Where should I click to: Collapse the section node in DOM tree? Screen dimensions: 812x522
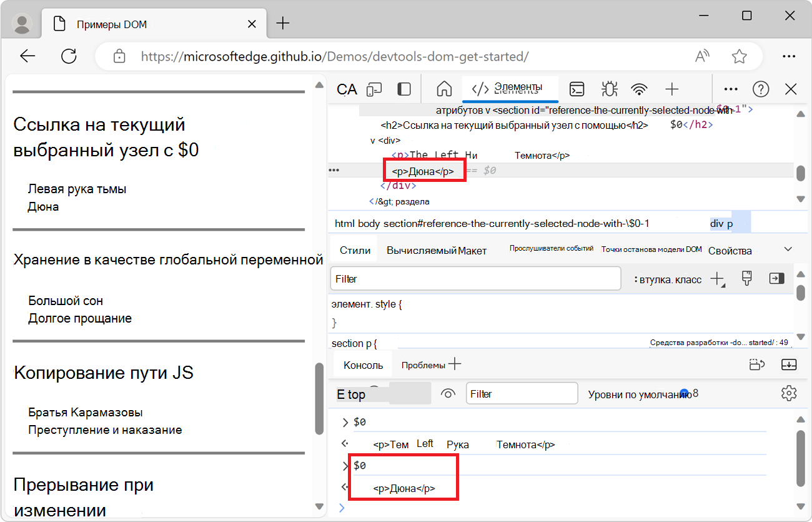tap(487, 110)
